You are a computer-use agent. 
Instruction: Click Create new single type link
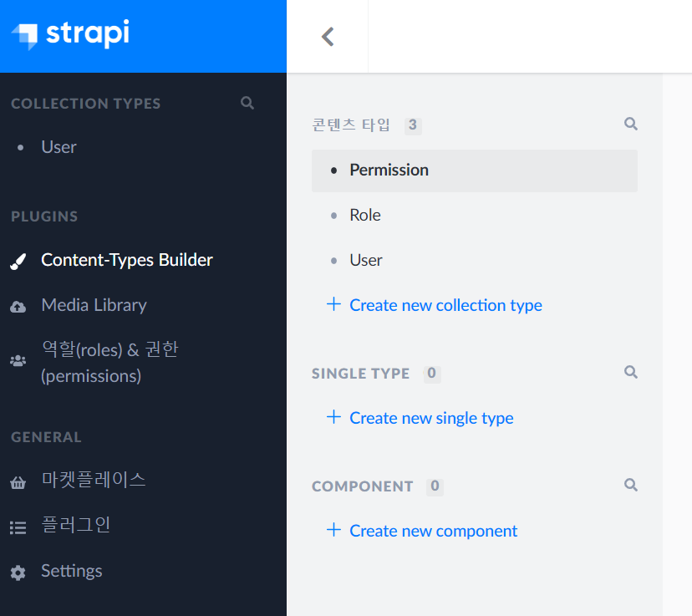(x=431, y=418)
